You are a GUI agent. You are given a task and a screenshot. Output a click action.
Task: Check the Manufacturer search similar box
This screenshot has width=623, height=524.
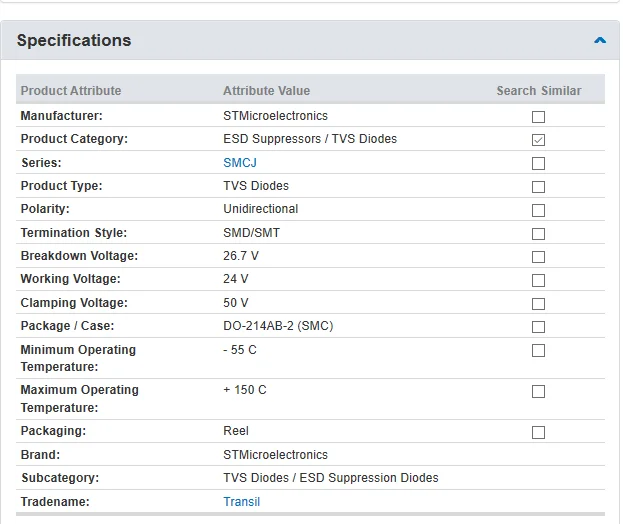tap(538, 117)
